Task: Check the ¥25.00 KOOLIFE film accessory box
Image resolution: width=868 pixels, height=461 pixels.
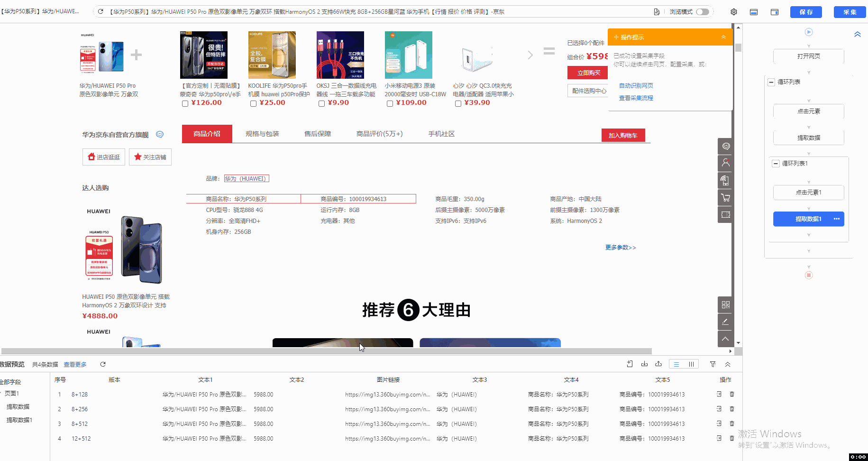Action: [253, 103]
